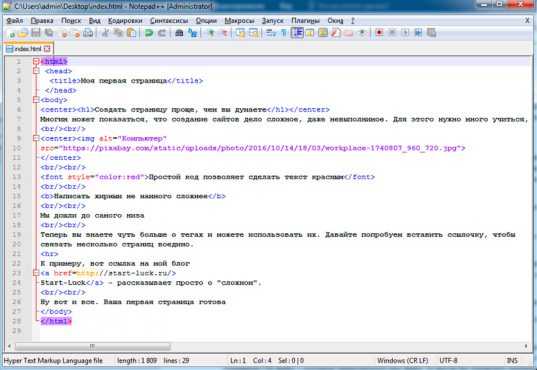Open the Макросы menu
537x370 pixels.
(x=239, y=21)
